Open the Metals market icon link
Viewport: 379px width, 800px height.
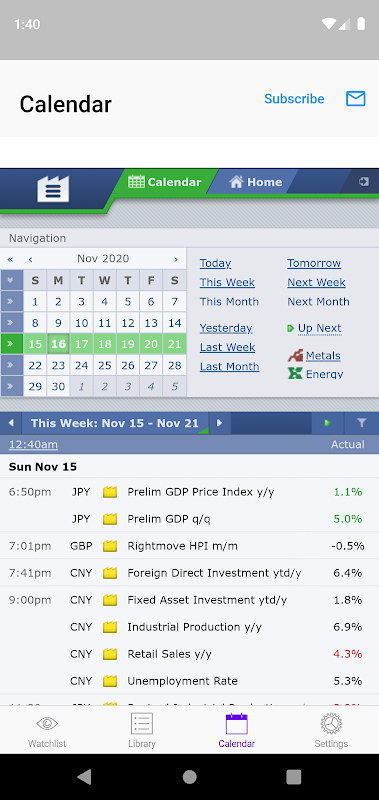pos(295,356)
